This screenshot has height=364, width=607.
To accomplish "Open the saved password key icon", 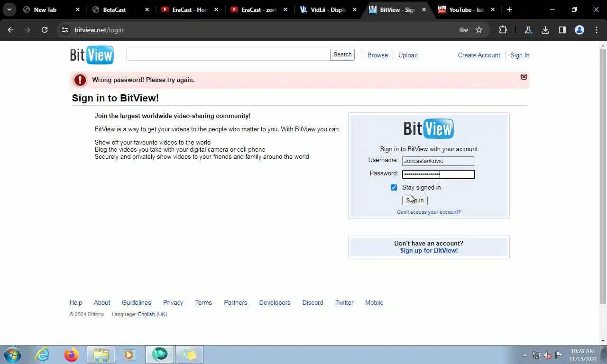I will [464, 30].
